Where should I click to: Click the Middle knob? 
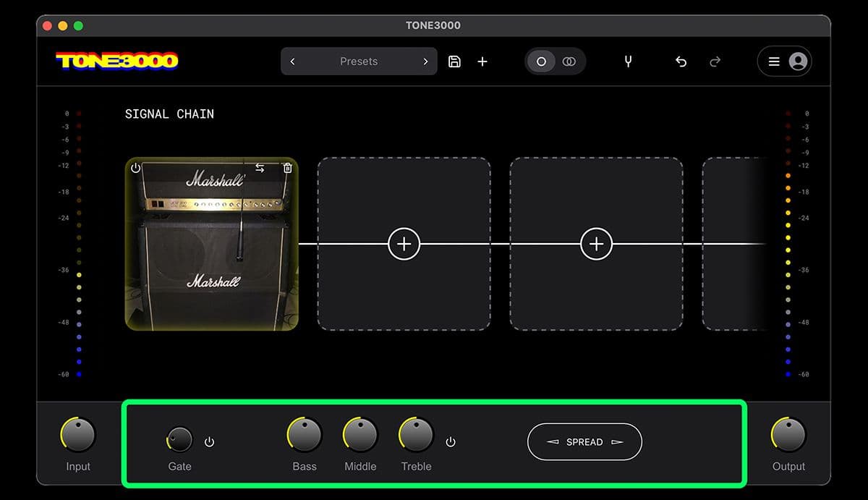[360, 435]
